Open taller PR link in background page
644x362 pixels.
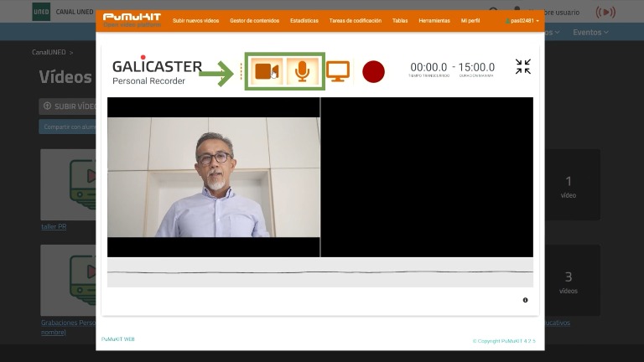pos(54,226)
